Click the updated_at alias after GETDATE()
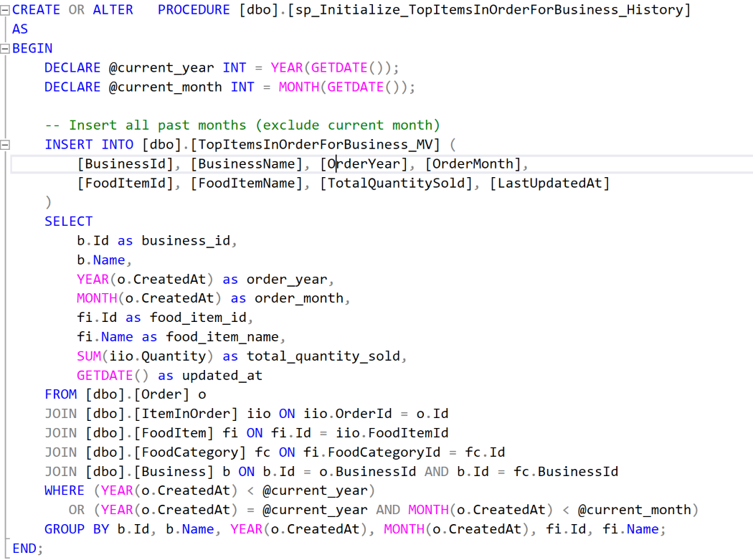The height and width of the screenshot is (560, 753). pyautogui.click(x=222, y=376)
